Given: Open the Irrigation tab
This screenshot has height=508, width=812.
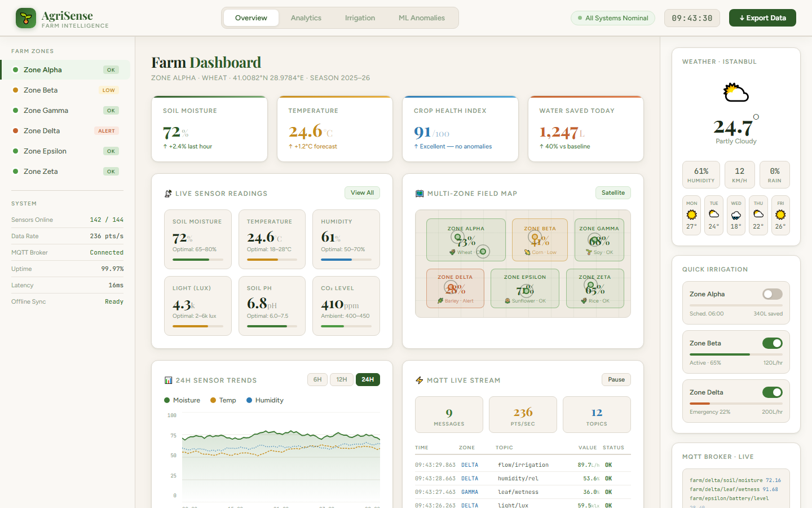Looking at the screenshot, I should [x=360, y=18].
